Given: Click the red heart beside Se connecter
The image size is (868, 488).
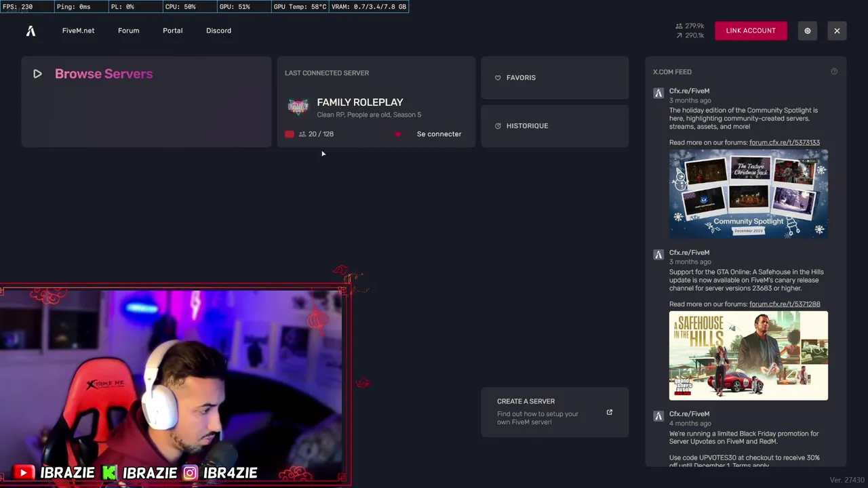Looking at the screenshot, I should [398, 134].
